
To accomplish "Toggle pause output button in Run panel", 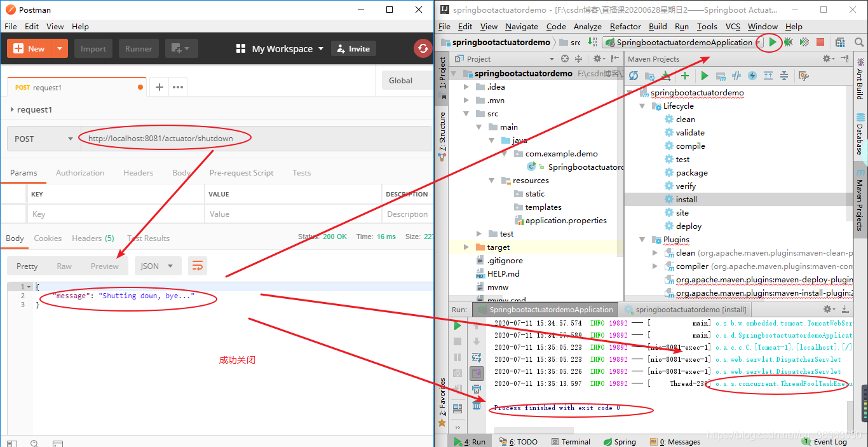I will pyautogui.click(x=458, y=357).
